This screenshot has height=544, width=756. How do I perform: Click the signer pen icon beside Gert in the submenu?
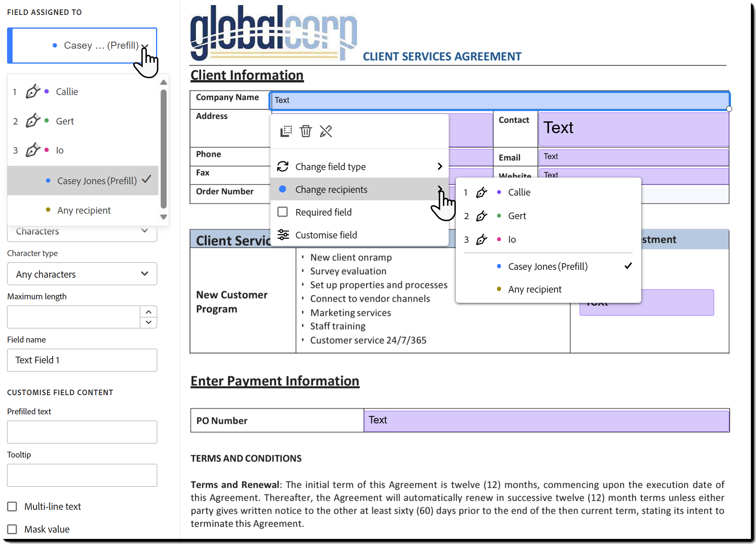[x=481, y=216]
